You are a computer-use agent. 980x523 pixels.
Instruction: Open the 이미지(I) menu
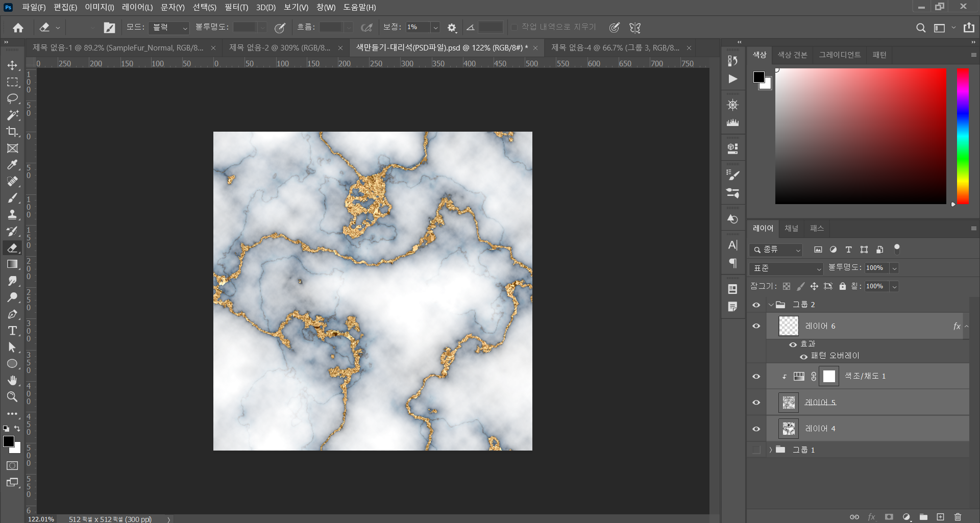pyautogui.click(x=100, y=7)
